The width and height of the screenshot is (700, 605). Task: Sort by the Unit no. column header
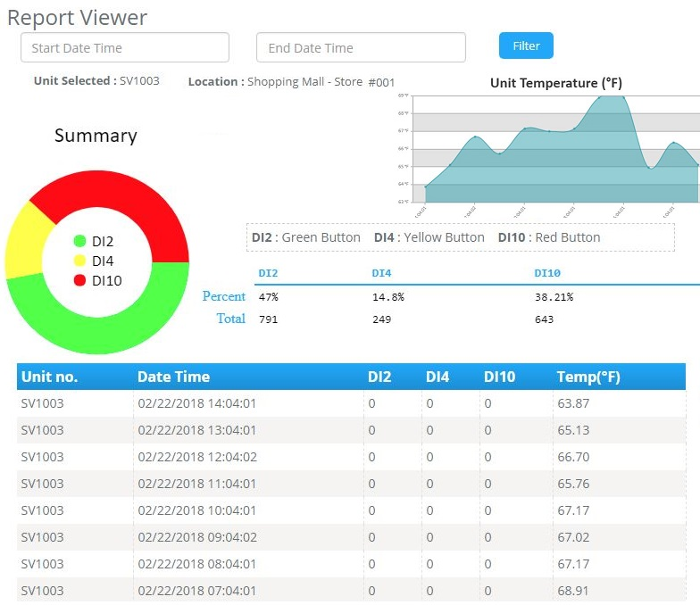point(49,377)
